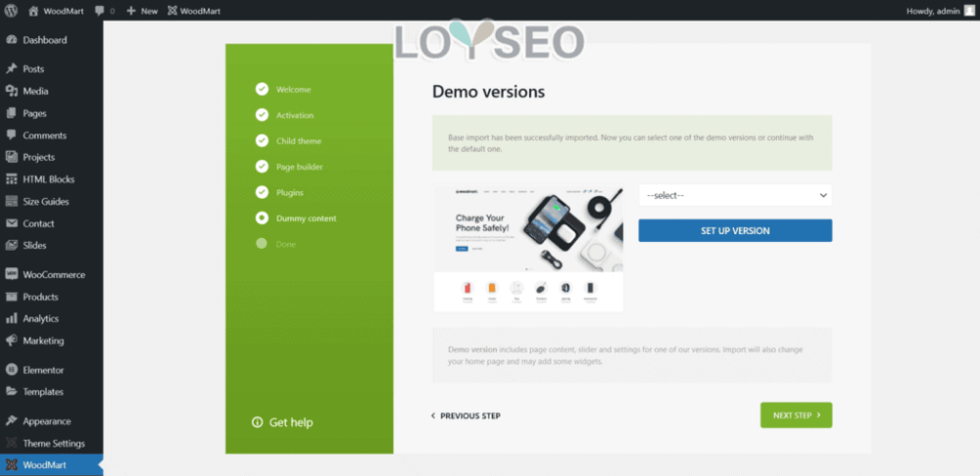
Task: Click the Get help link
Action: coord(282,422)
